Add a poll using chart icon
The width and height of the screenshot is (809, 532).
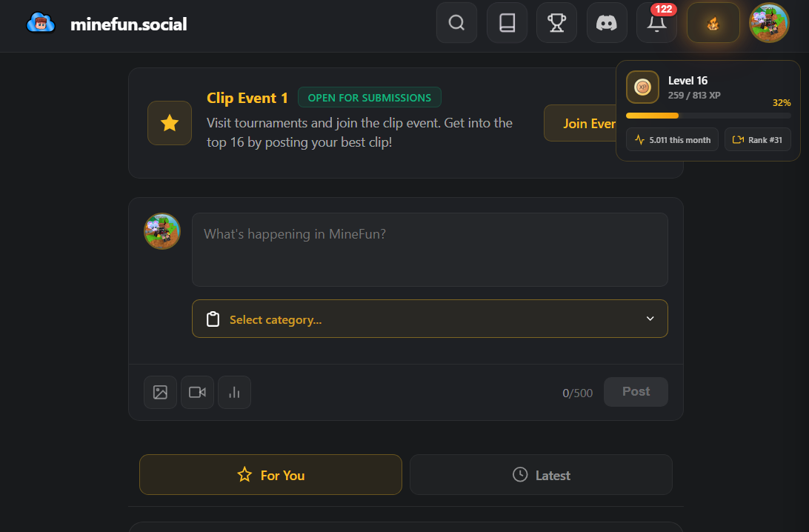[x=234, y=393]
